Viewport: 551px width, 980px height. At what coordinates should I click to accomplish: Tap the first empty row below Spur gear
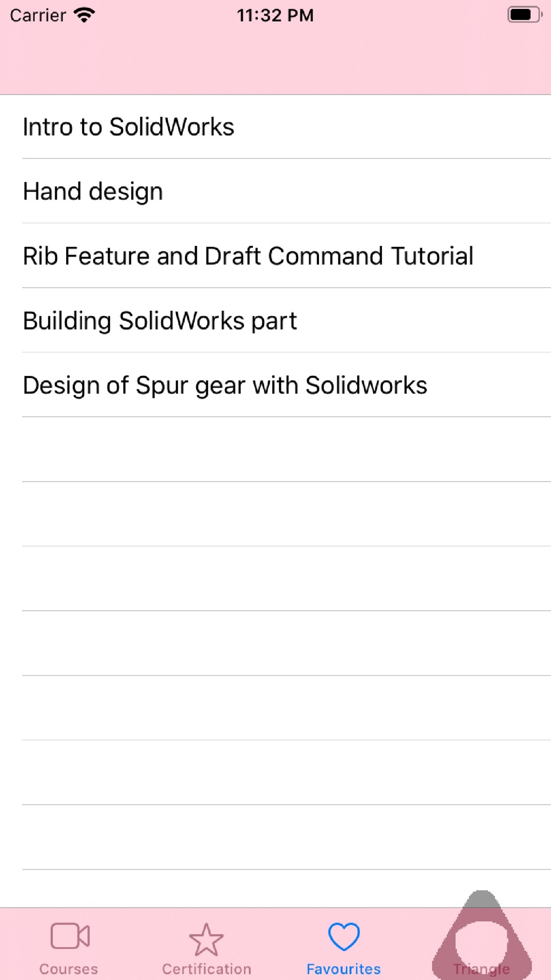click(275, 449)
